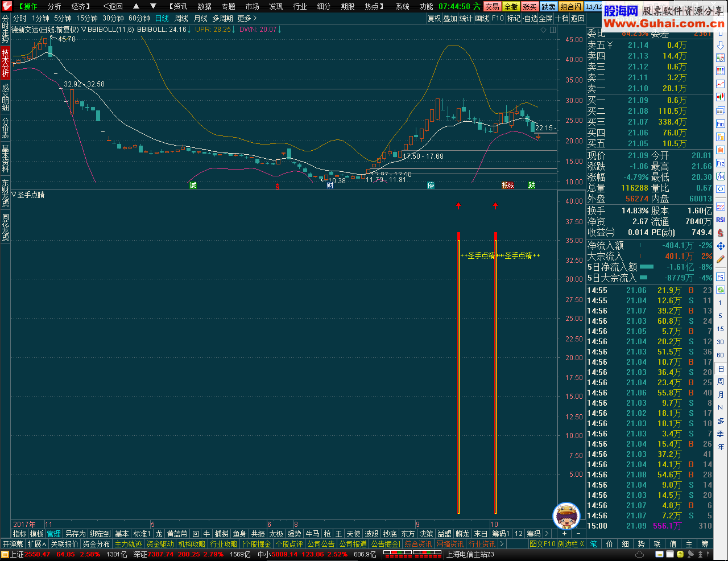The image size is (728, 561).
Task: Click the zoom-in plus button below chart
Action: 564,534
